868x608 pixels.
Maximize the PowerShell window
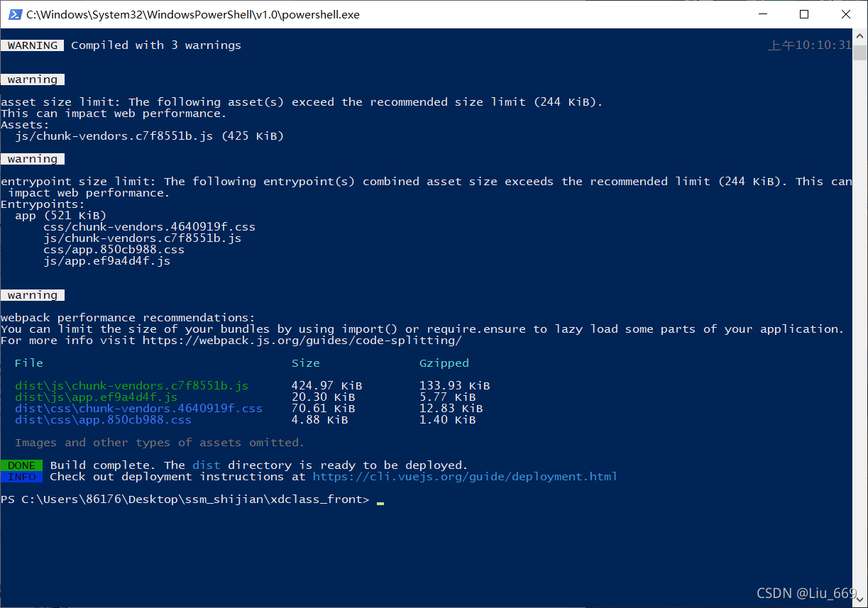click(x=803, y=14)
